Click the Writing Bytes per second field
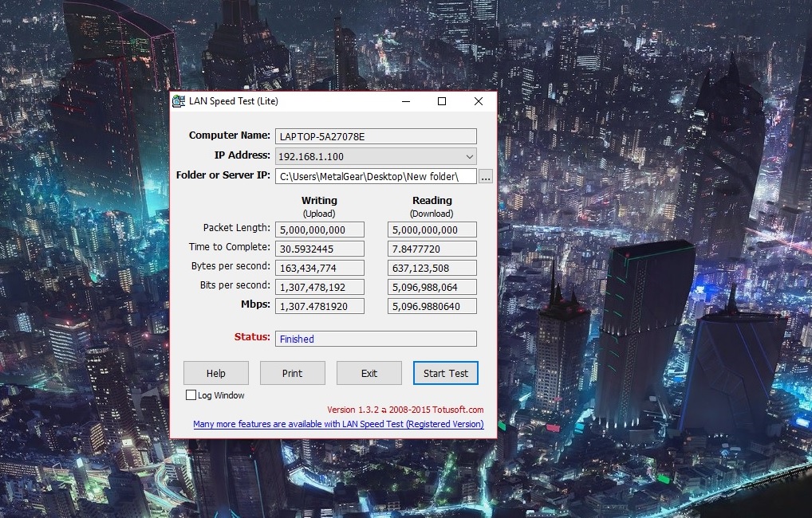The height and width of the screenshot is (518, 812). [x=319, y=268]
